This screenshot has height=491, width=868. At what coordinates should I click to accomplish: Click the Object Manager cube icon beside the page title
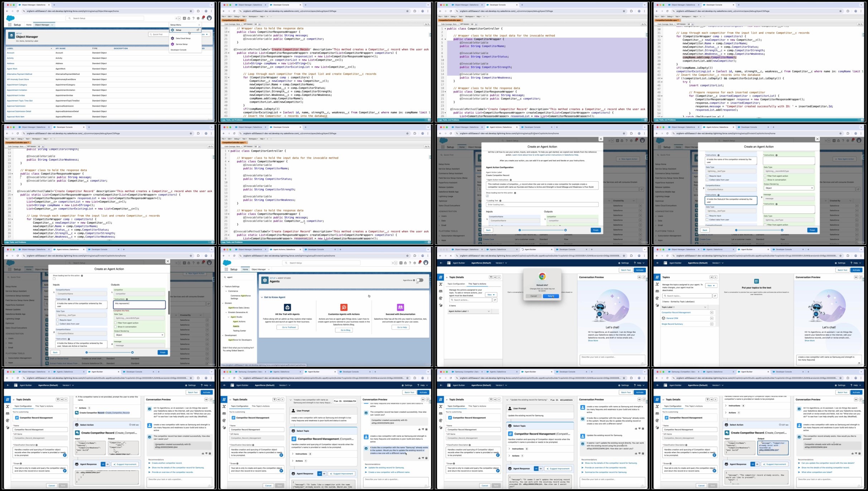pyautogui.click(x=11, y=36)
